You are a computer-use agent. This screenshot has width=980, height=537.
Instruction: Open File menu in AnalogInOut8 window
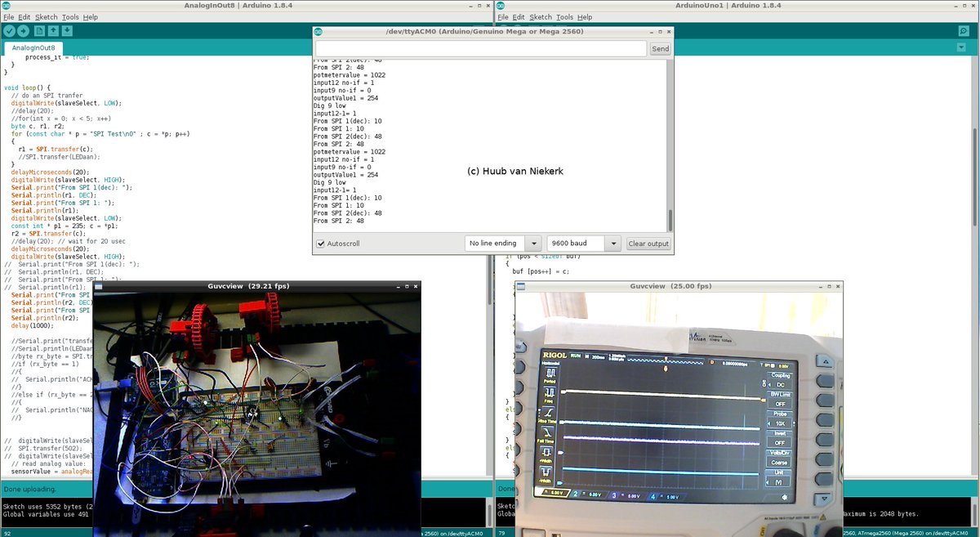[9, 16]
